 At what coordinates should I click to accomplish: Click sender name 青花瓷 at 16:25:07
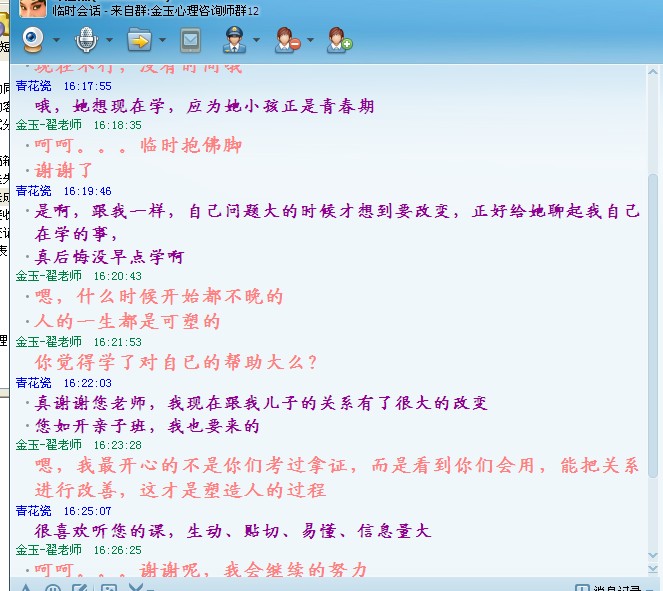(x=33, y=510)
